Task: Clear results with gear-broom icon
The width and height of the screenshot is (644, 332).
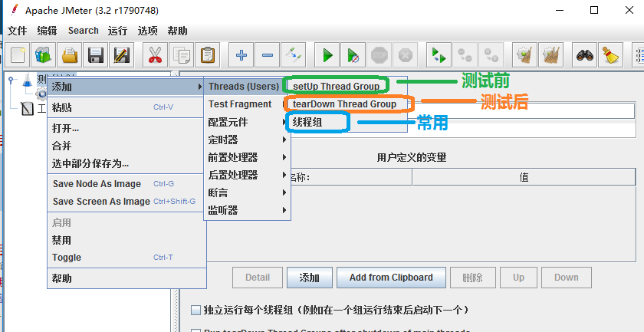Action: pyautogui.click(x=525, y=54)
